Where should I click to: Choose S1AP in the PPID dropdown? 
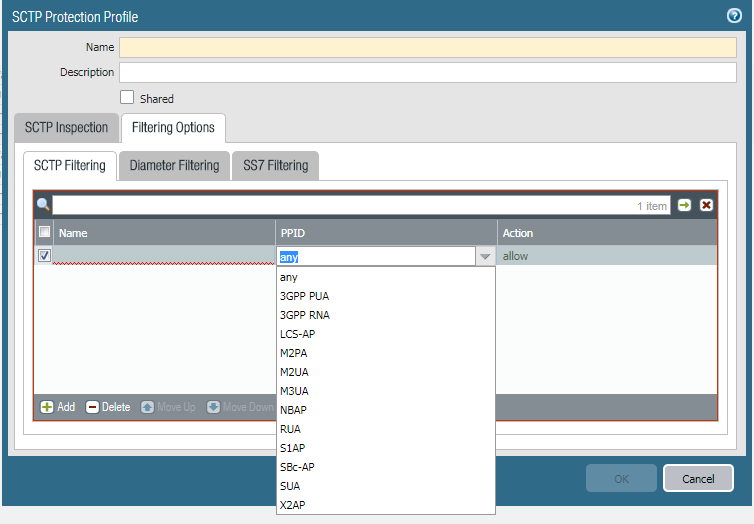pyautogui.click(x=293, y=448)
